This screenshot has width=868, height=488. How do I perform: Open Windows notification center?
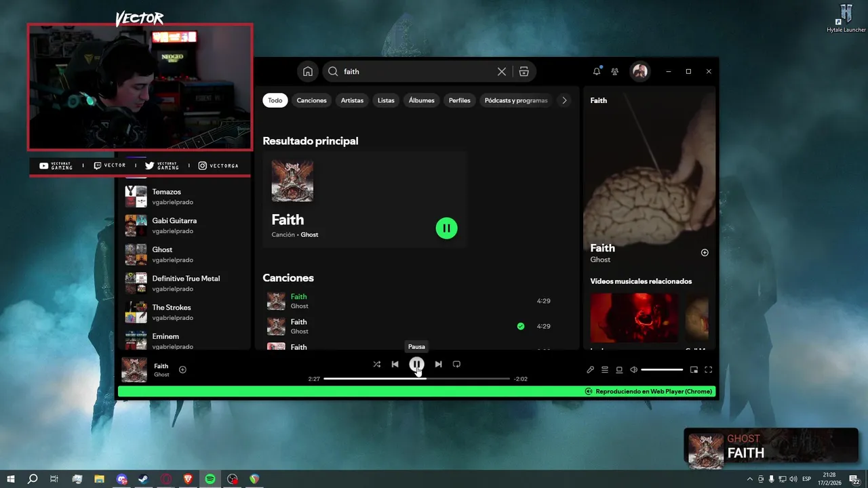pos(854,479)
